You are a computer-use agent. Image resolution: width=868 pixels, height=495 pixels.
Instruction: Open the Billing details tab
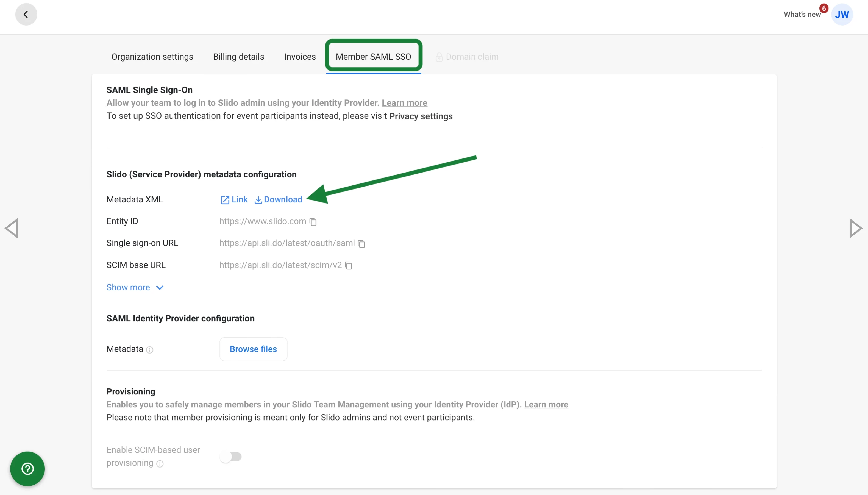pos(238,57)
